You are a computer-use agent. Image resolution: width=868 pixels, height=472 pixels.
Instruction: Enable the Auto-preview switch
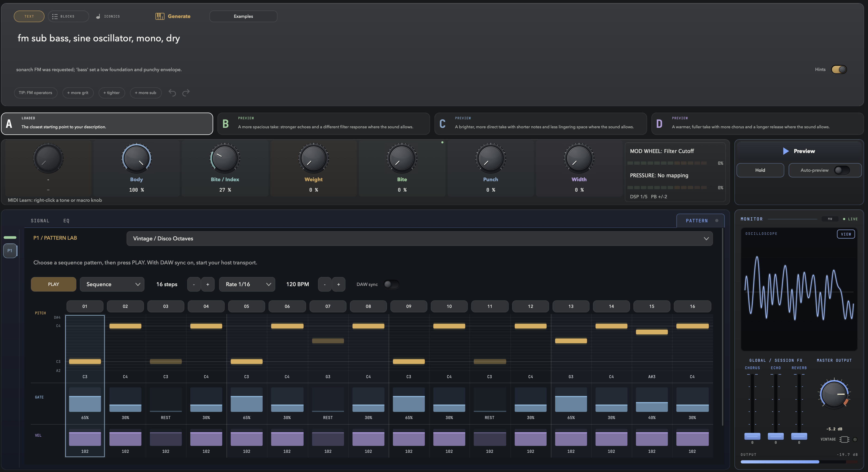[842, 170]
